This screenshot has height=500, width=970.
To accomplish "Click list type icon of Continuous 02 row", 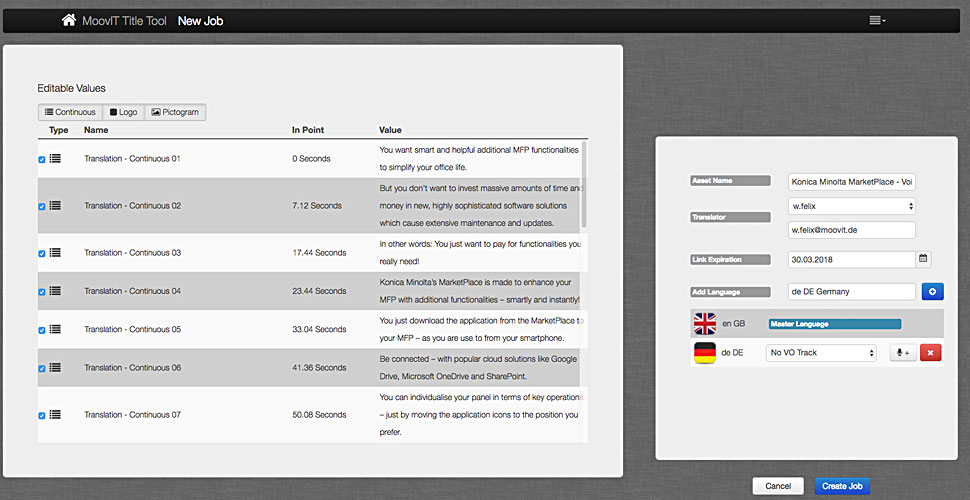I will [x=54, y=205].
